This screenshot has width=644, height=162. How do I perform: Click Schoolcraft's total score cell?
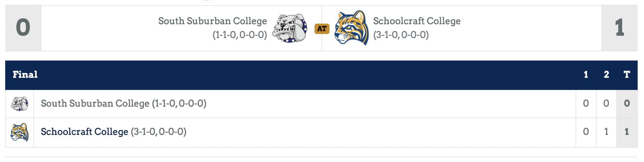(x=627, y=132)
